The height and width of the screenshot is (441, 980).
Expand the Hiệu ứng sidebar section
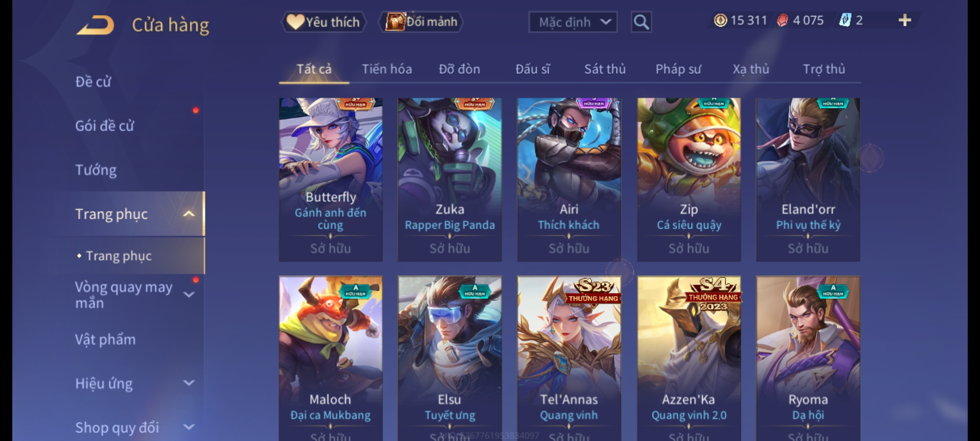click(189, 383)
